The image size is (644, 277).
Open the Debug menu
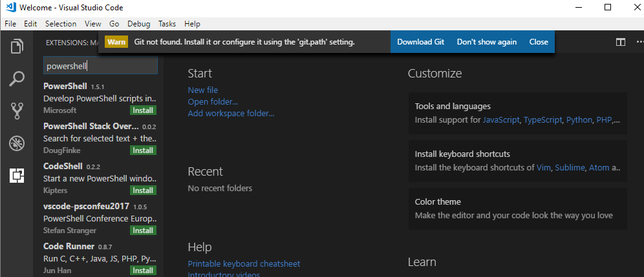(139, 24)
